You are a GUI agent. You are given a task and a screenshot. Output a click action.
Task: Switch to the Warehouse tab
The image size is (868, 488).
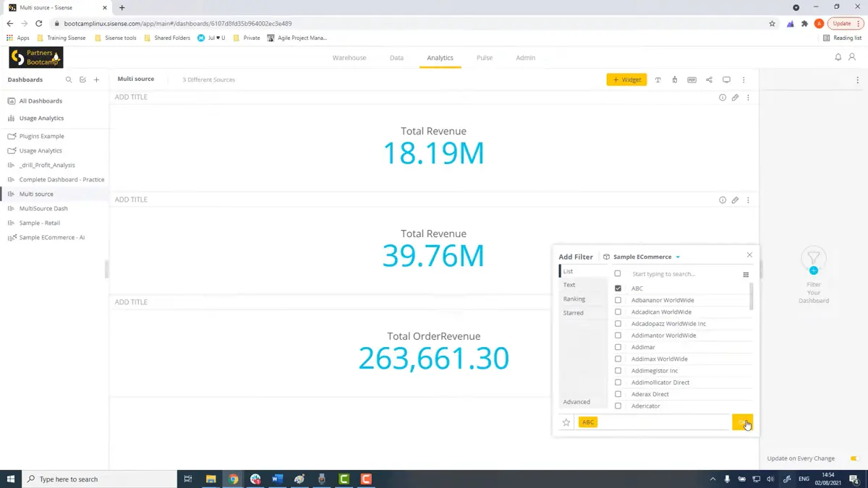pos(349,58)
